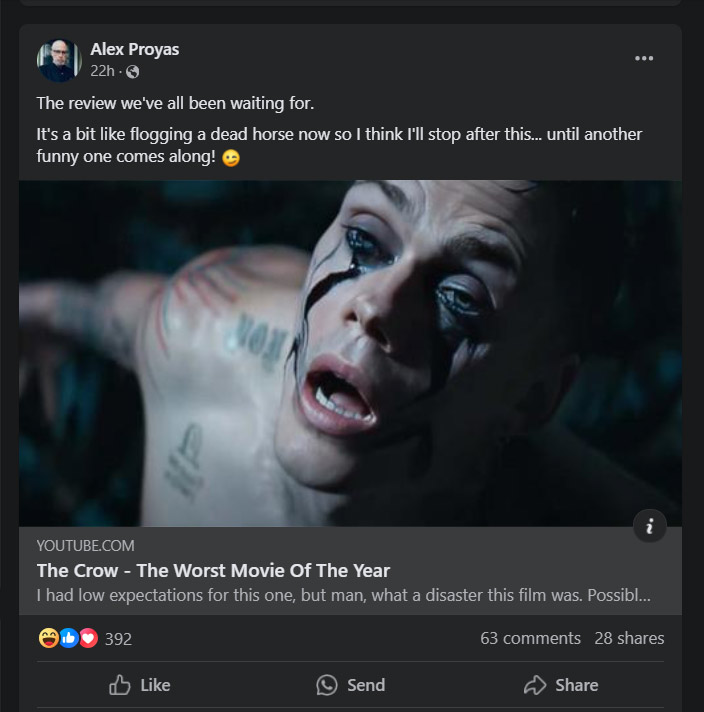
Task: Open The Crow video preview image
Action: [350, 352]
